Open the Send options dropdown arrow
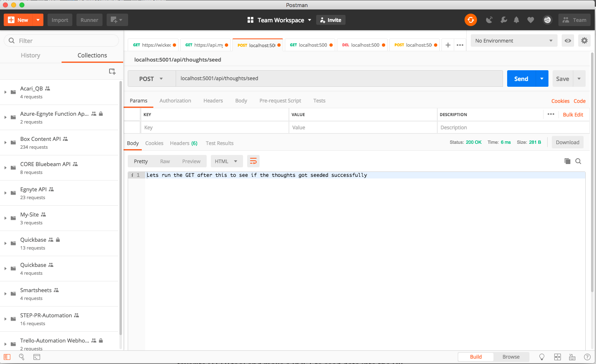 click(542, 79)
